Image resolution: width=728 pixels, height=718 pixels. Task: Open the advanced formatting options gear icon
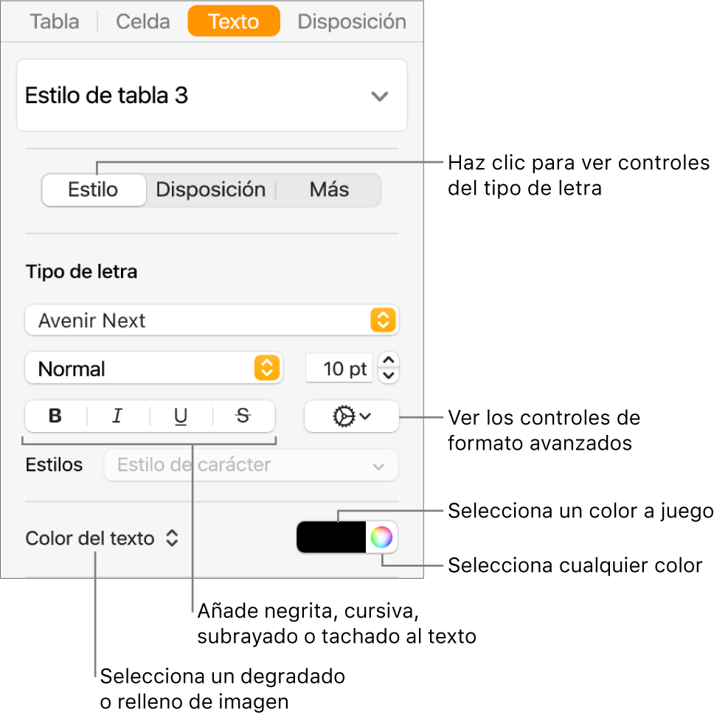[350, 416]
